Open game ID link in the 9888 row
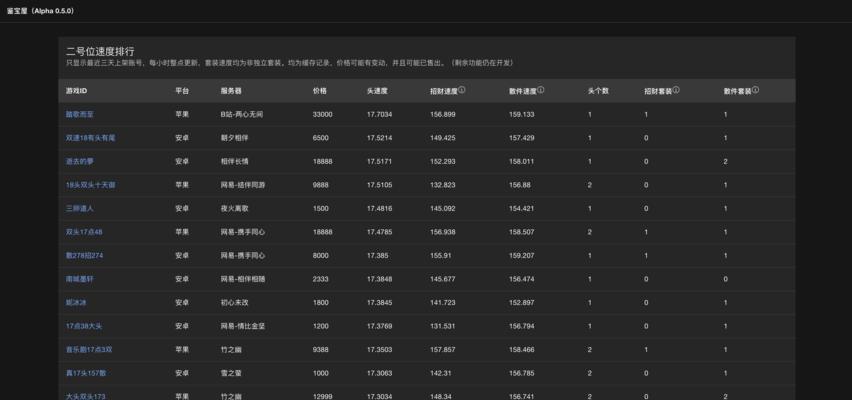 (90, 185)
